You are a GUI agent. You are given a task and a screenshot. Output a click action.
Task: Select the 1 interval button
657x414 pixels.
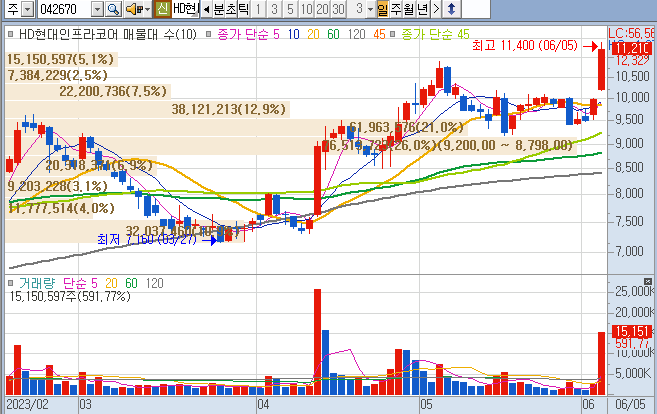point(259,9)
